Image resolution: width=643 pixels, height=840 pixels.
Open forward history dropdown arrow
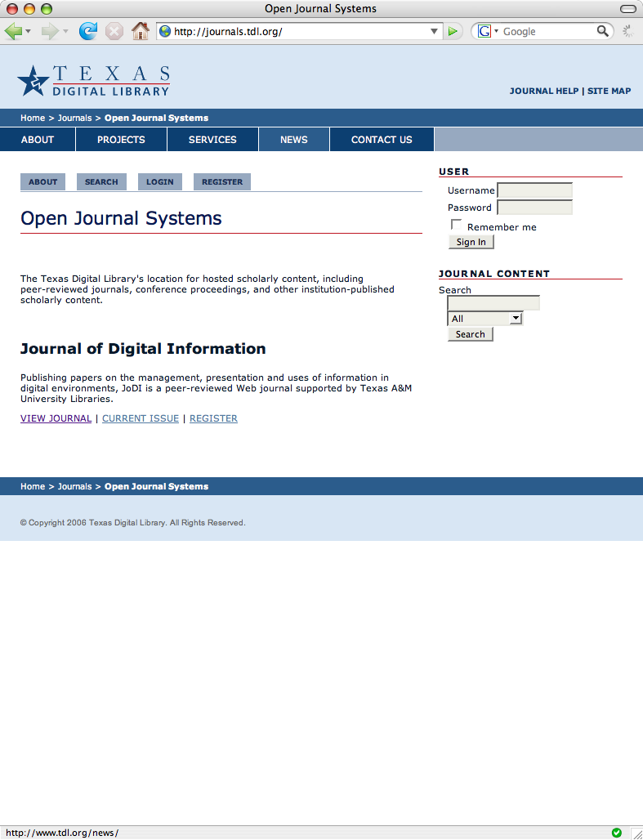click(65, 32)
